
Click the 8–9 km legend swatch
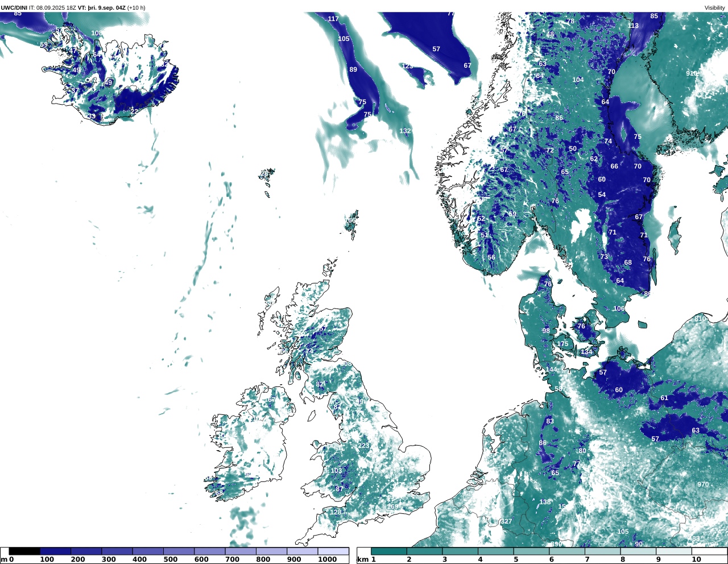(x=638, y=551)
